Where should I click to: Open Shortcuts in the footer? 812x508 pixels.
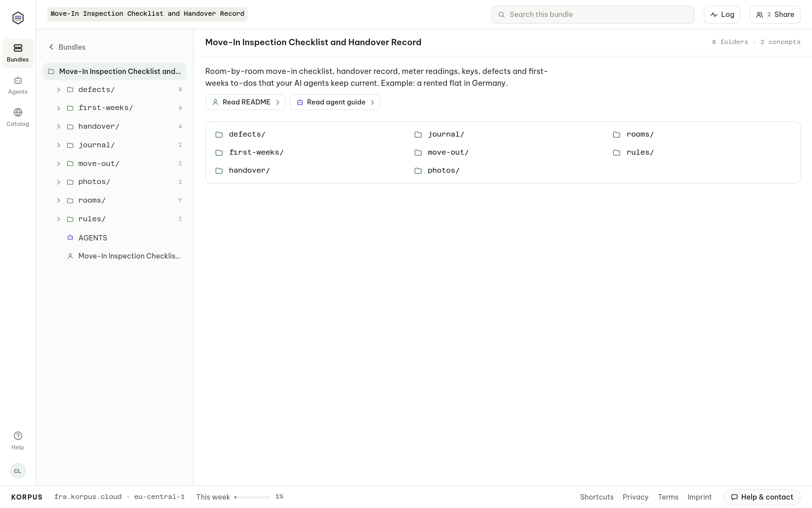(x=597, y=497)
